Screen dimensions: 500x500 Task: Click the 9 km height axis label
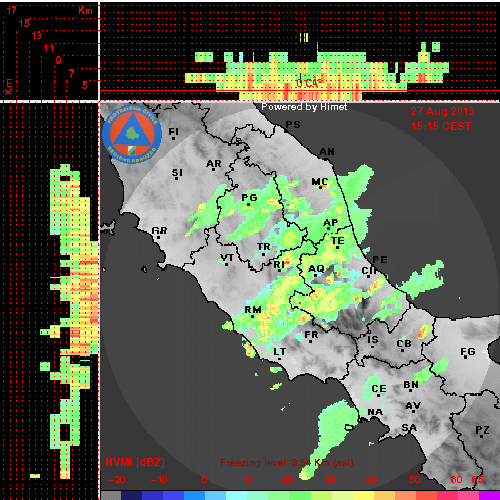point(59,60)
